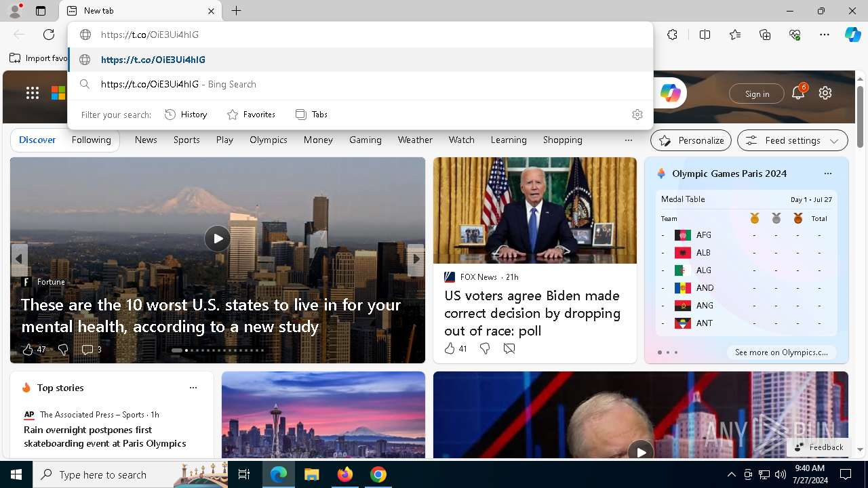Click the taskbar search box
This screenshot has width=868, height=488.
coord(130,474)
